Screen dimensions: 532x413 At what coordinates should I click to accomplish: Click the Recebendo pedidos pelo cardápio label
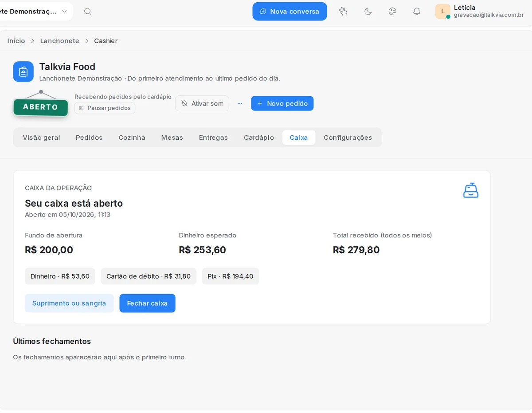[123, 97]
